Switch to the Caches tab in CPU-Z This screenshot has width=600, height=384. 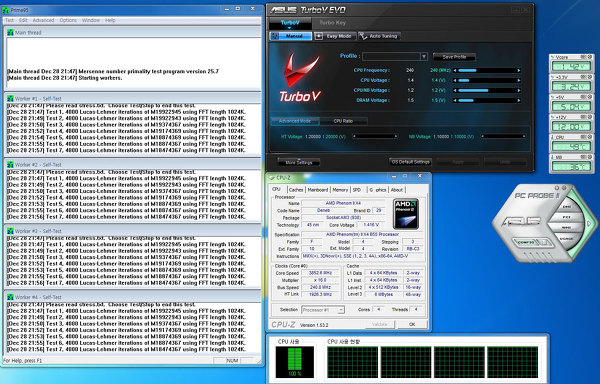pyautogui.click(x=296, y=190)
